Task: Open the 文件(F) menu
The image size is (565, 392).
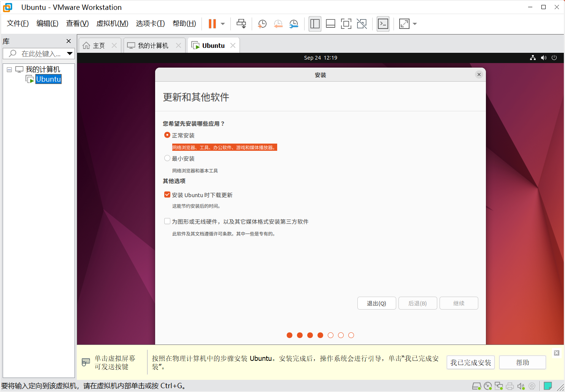Action: [18, 24]
